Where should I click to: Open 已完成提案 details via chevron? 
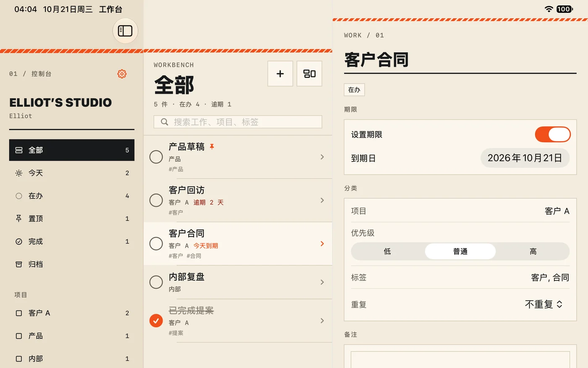point(322,320)
